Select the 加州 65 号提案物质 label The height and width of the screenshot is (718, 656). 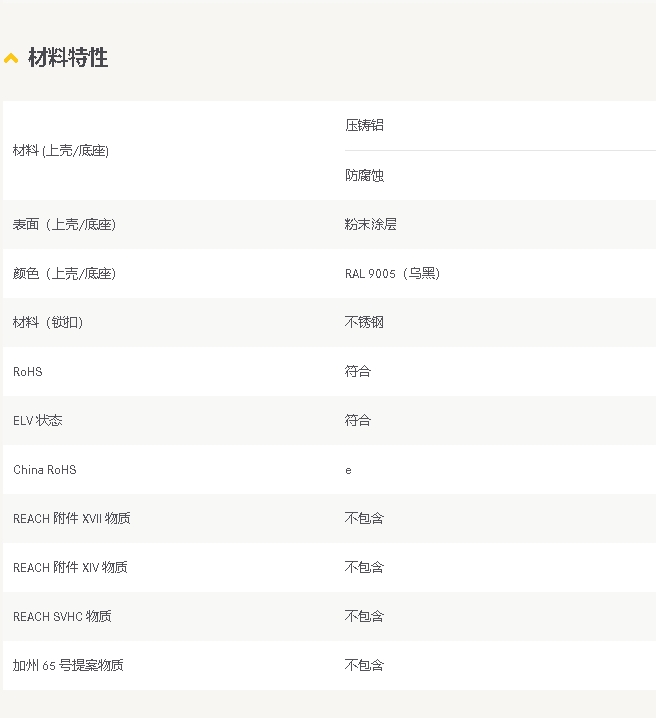(68, 665)
